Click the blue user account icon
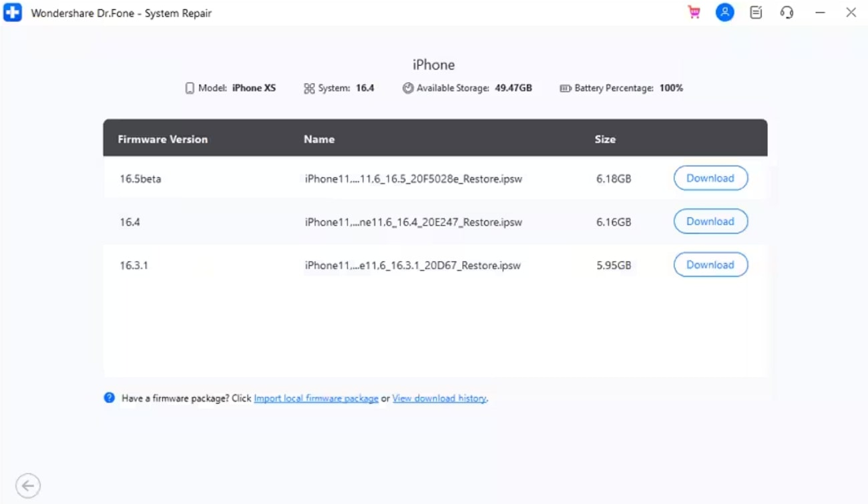868x504 pixels. pyautogui.click(x=724, y=13)
